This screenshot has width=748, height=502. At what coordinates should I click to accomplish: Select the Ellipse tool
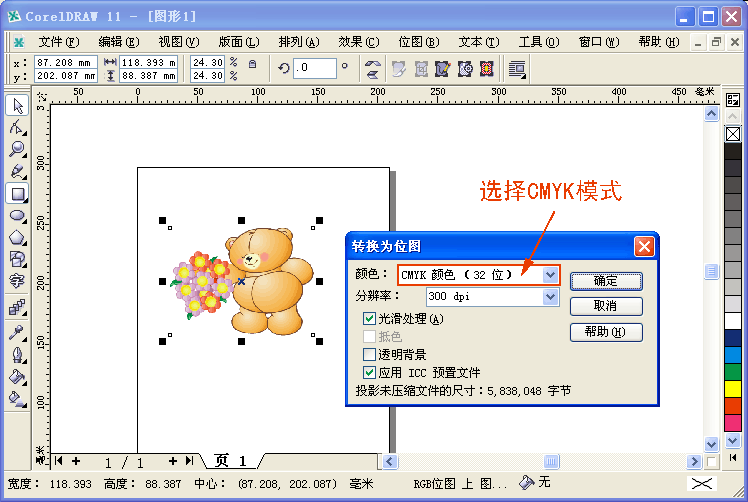17,216
